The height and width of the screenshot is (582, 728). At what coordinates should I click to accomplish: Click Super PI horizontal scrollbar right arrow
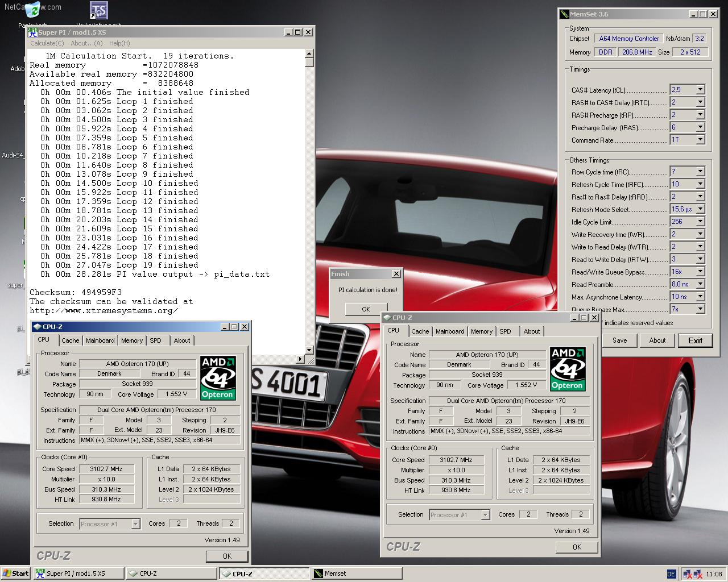click(300, 359)
